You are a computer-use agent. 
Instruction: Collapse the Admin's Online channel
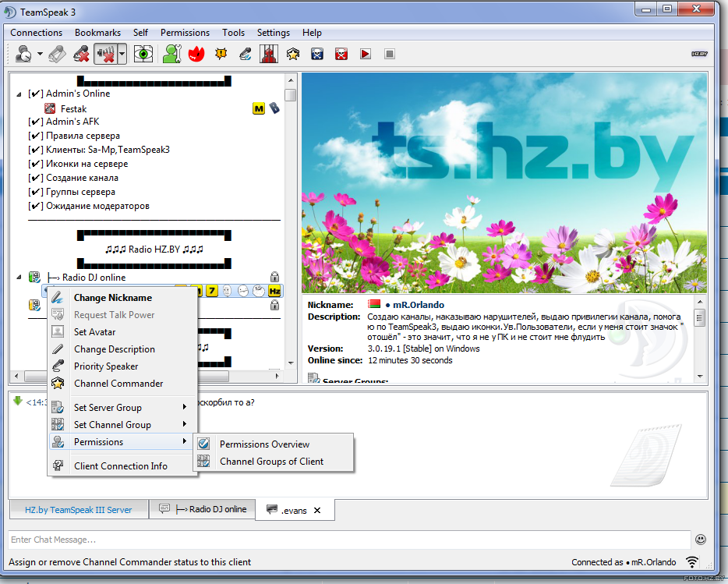(x=19, y=94)
